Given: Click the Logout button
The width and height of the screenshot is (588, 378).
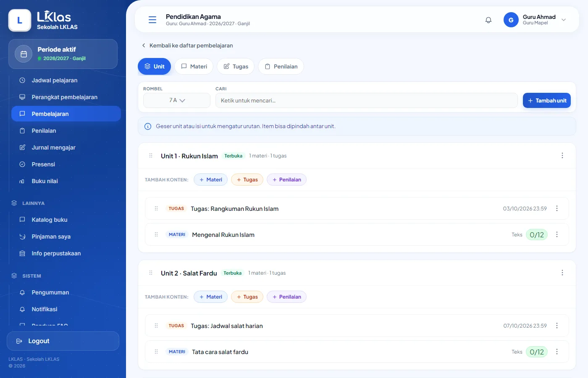Looking at the screenshot, I should point(63,341).
